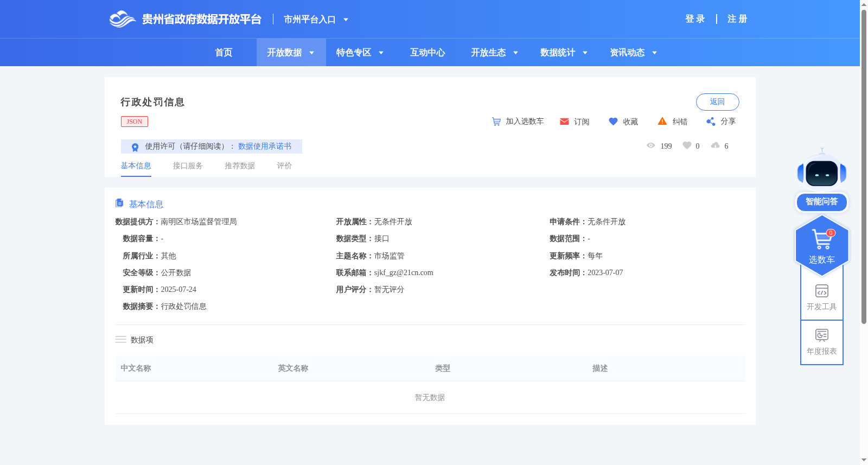The height and width of the screenshot is (465, 868).
Task: Switch to the 基本信息 tab
Action: tap(136, 166)
